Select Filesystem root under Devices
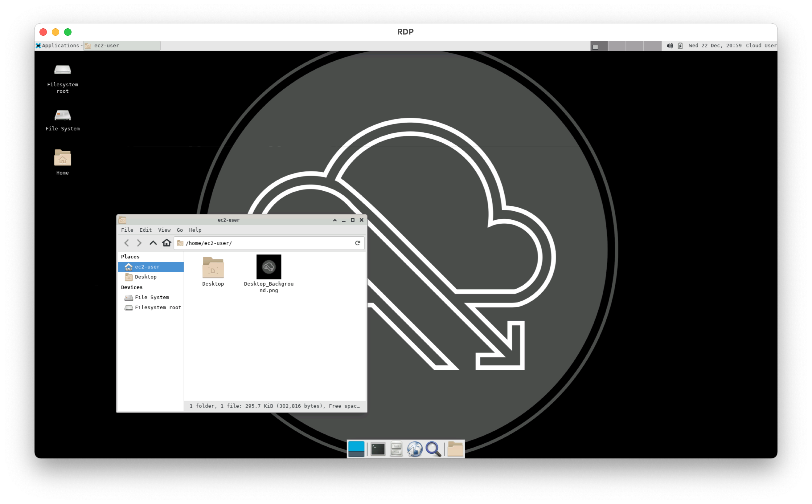Screen dimensions: 812x504 coord(158,307)
